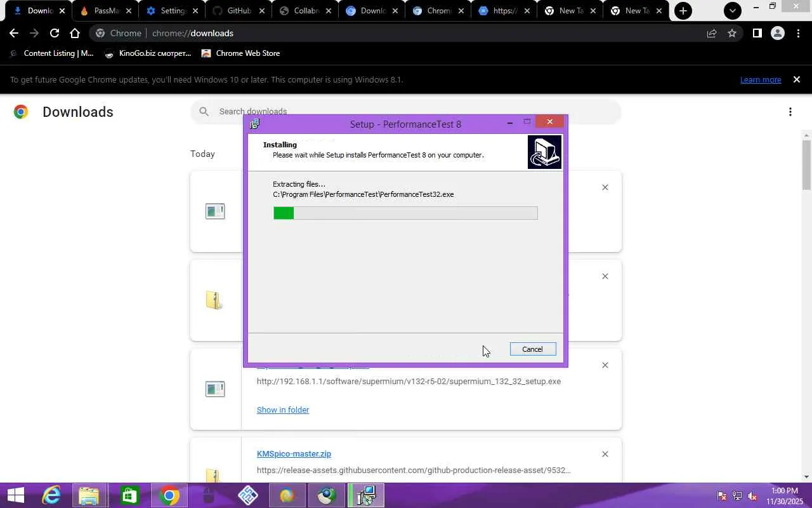This screenshot has width=812, height=508.
Task: Click the KMSpico release-assets.githubusercontent.com URL text
Action: pyautogui.click(x=414, y=471)
